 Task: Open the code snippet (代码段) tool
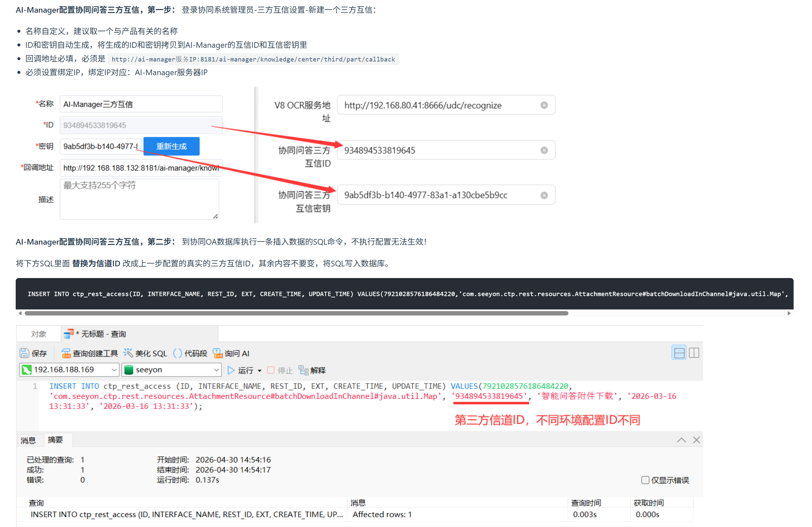[190, 353]
